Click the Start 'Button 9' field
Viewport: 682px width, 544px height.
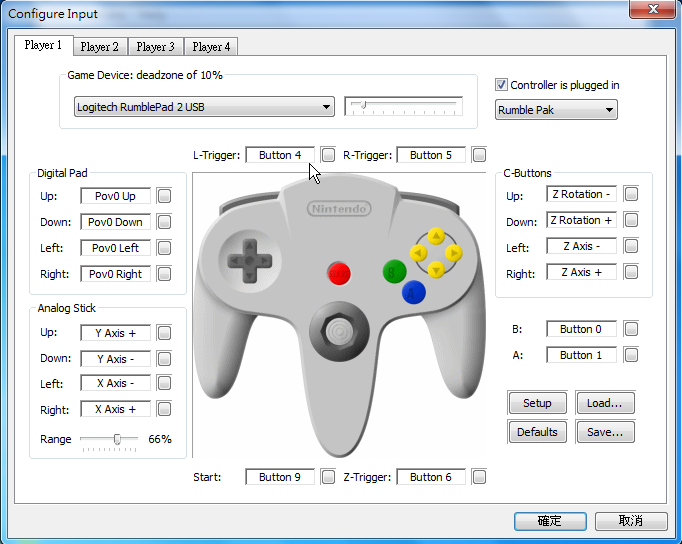tap(280, 477)
